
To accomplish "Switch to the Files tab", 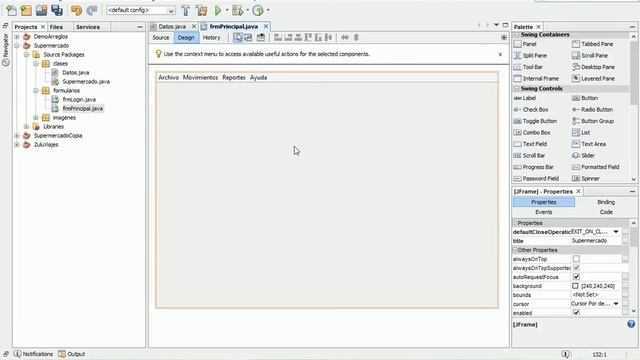I will pyautogui.click(x=56, y=27).
